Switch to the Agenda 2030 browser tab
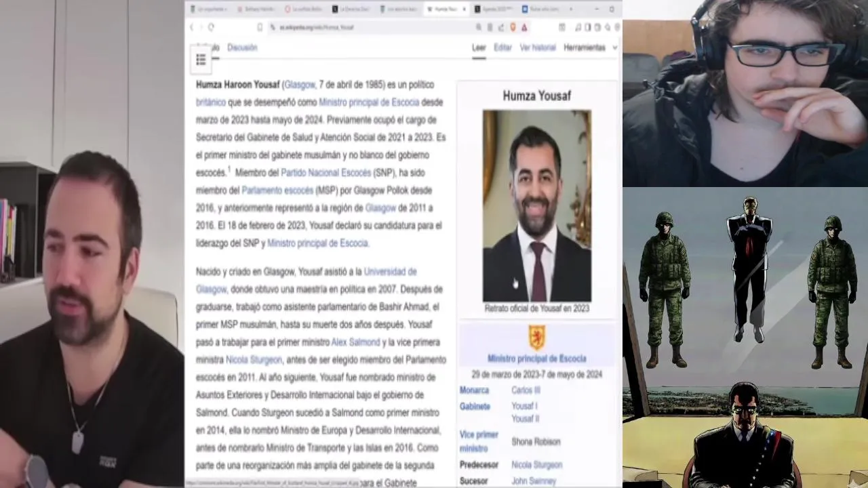The image size is (868, 488). click(494, 9)
